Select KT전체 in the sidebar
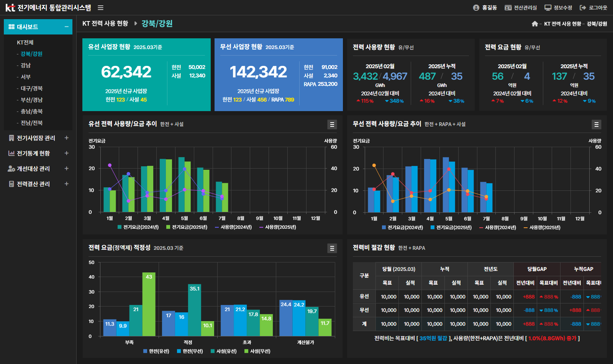The width and height of the screenshot is (613, 364). [x=25, y=43]
